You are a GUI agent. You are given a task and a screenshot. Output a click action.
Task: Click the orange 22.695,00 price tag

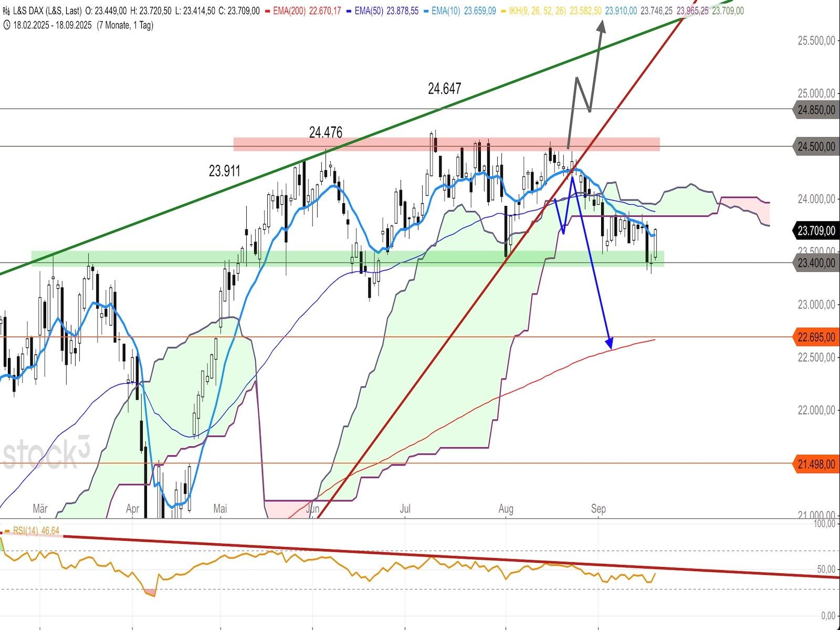[x=815, y=338]
